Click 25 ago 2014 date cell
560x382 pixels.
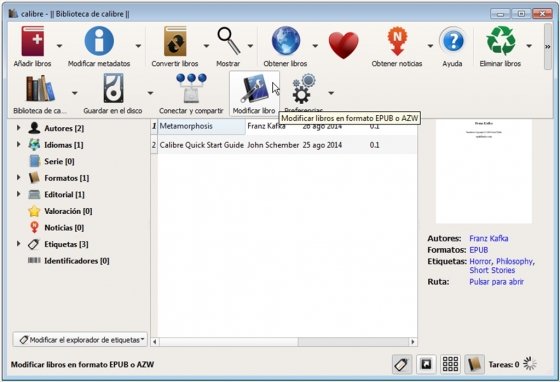(322, 145)
